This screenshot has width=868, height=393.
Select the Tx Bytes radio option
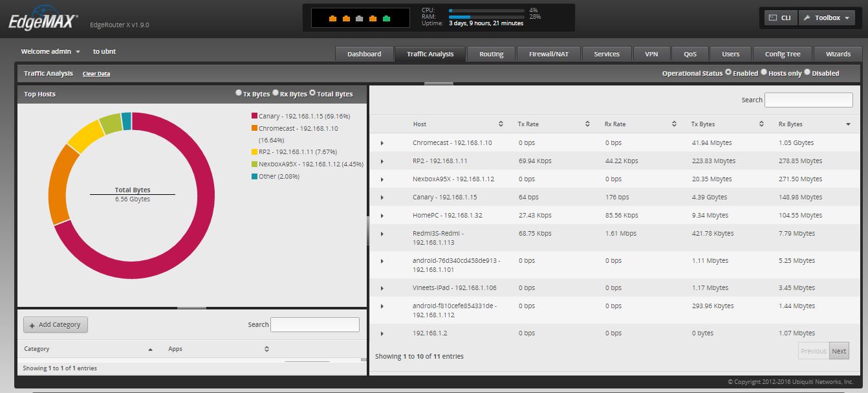pos(239,93)
